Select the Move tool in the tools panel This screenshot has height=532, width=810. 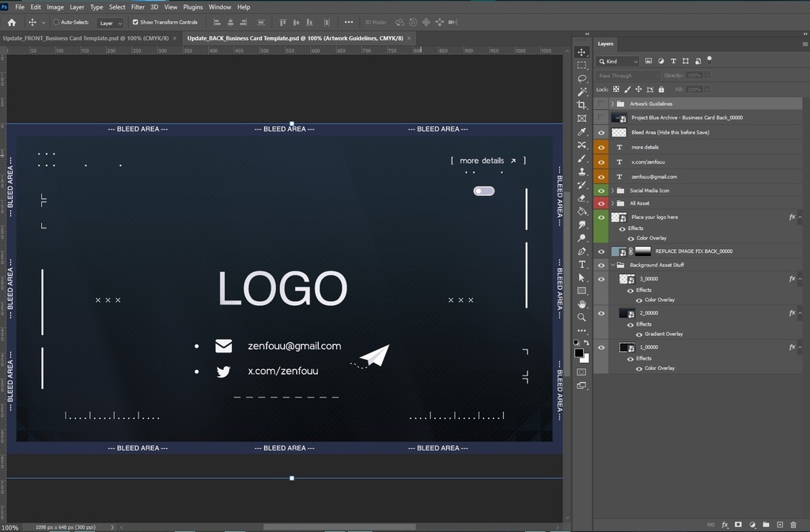point(581,52)
